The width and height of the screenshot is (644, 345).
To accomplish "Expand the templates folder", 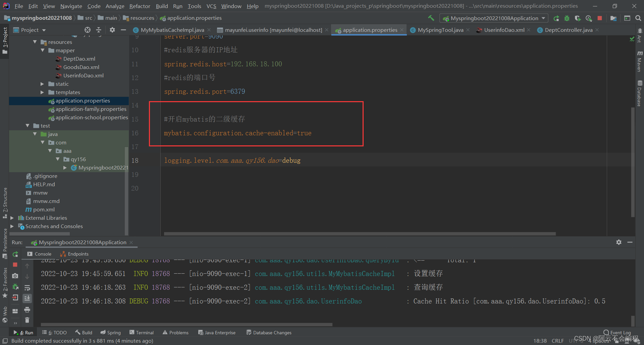I will click(x=42, y=92).
